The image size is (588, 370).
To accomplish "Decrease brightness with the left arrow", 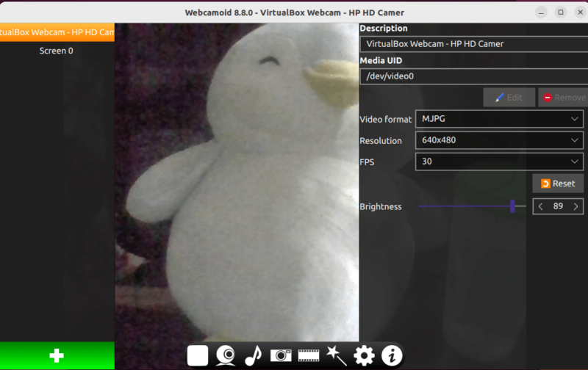I will pyautogui.click(x=540, y=206).
